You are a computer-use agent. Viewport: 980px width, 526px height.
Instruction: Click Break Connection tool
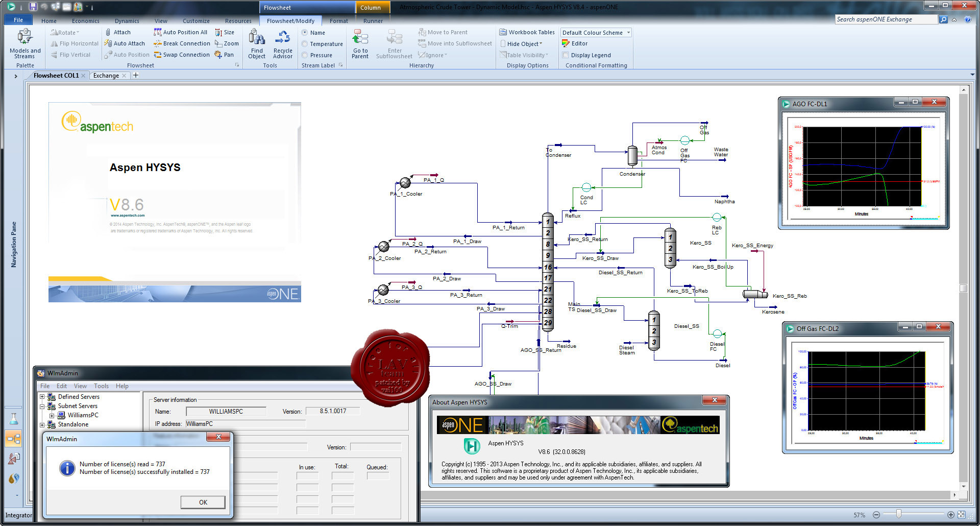tap(182, 43)
